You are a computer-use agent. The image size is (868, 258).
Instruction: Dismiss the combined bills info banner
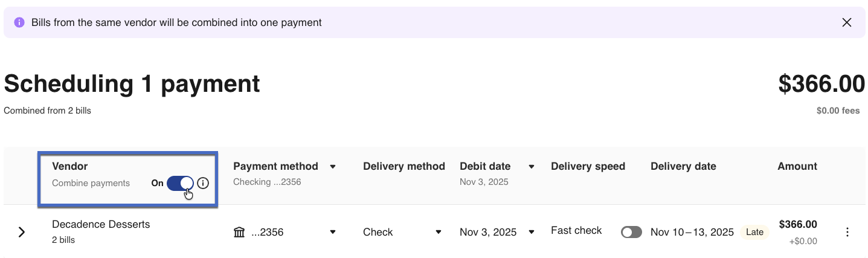[x=847, y=22]
